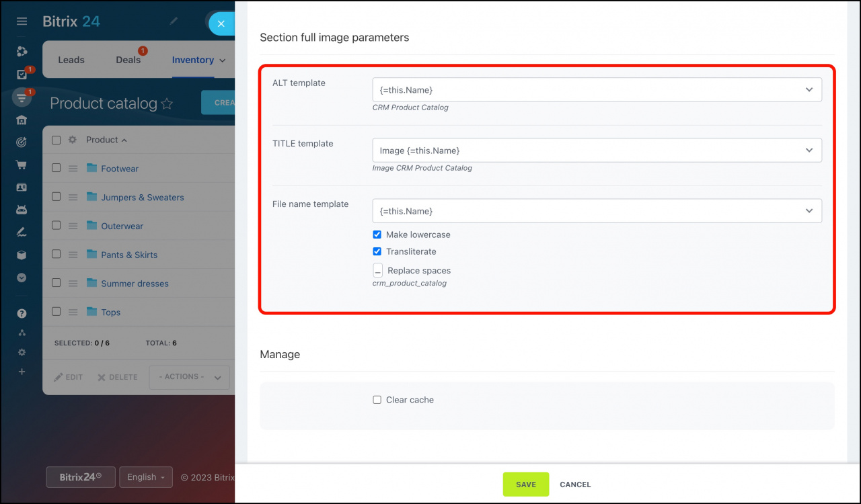
Task: Enable the Clear cache checkbox
Action: (x=377, y=400)
